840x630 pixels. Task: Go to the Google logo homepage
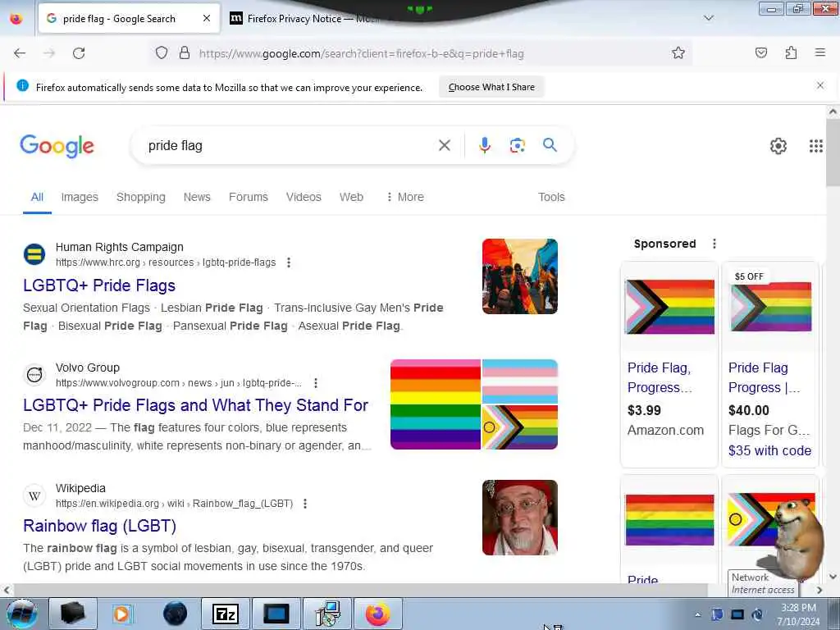(57, 146)
